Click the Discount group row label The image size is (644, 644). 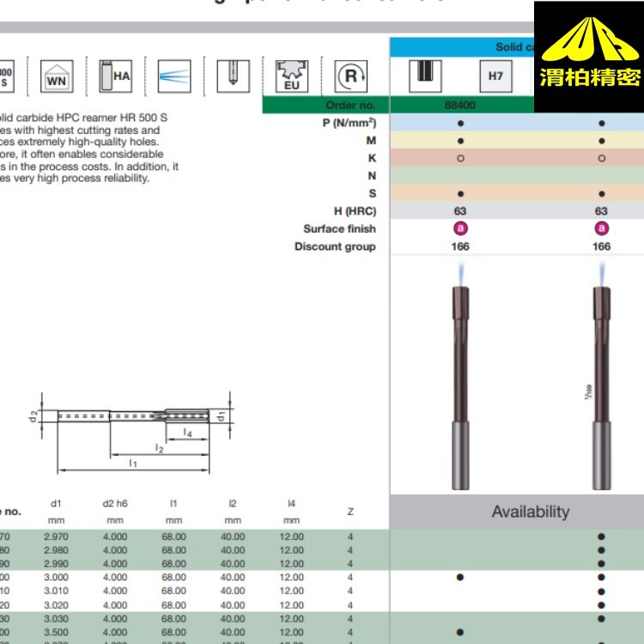tap(335, 246)
